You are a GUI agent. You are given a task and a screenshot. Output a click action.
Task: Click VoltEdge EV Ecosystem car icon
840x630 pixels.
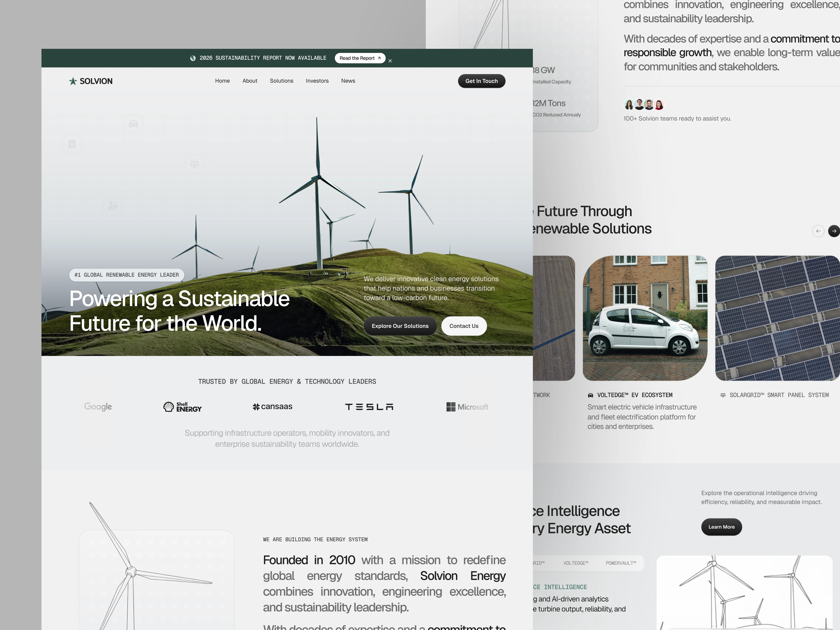click(590, 395)
